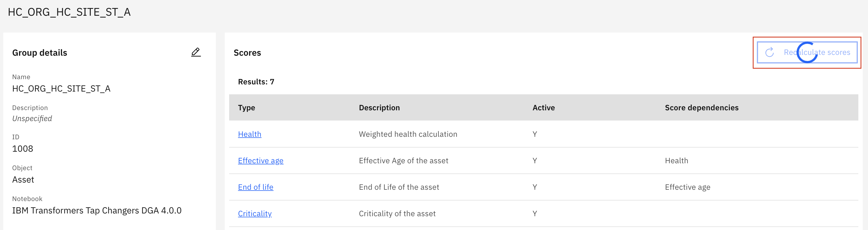The image size is (868, 230).
Task: Open the Health score link
Action: point(249,134)
